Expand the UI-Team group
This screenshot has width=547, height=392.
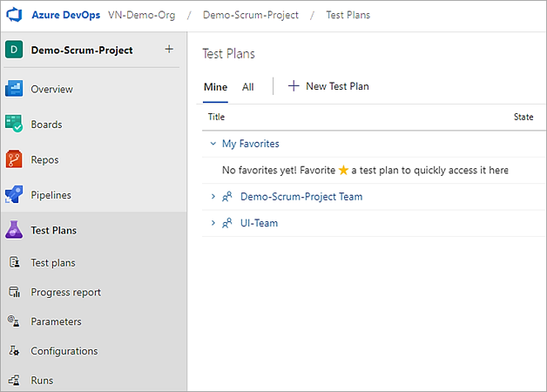point(213,224)
